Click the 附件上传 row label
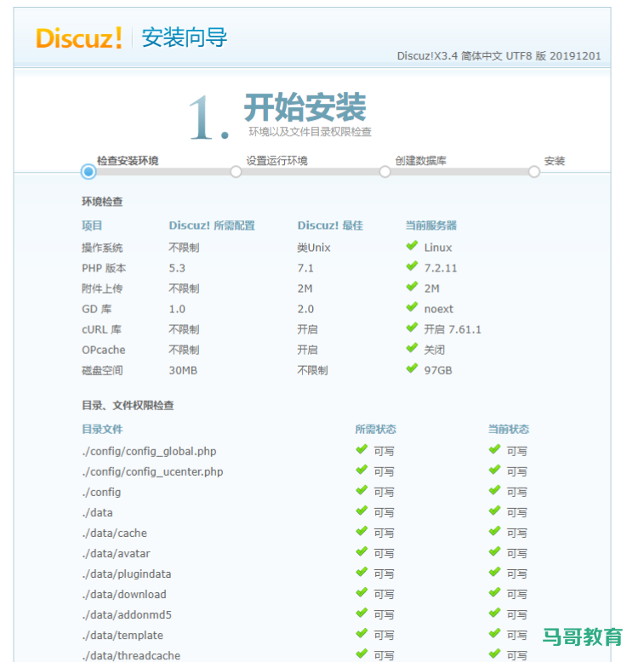Screen dimensions: 644x662 click(102, 288)
